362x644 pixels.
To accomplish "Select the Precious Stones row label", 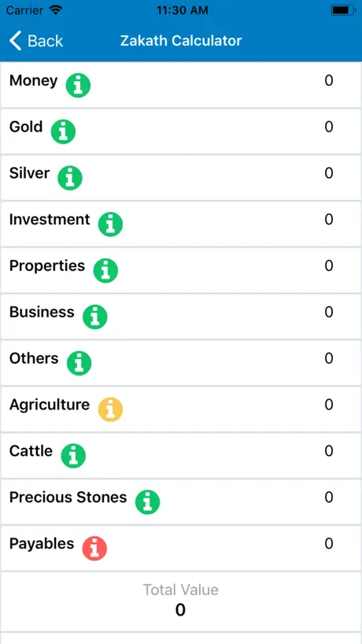I will [x=68, y=498].
